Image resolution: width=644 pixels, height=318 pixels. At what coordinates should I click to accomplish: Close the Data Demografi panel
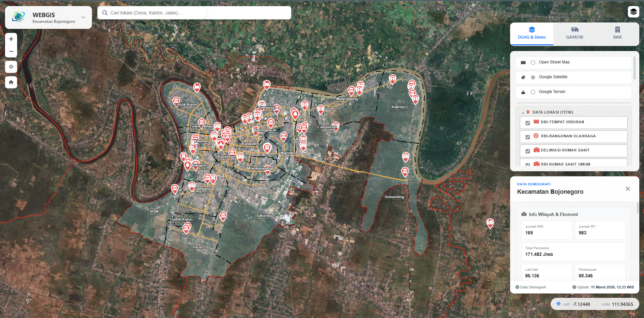pyautogui.click(x=628, y=188)
